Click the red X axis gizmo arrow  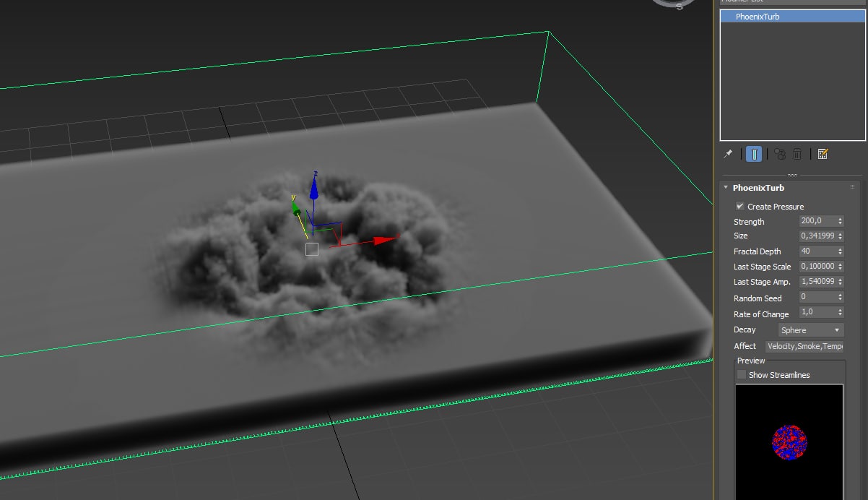tap(385, 240)
